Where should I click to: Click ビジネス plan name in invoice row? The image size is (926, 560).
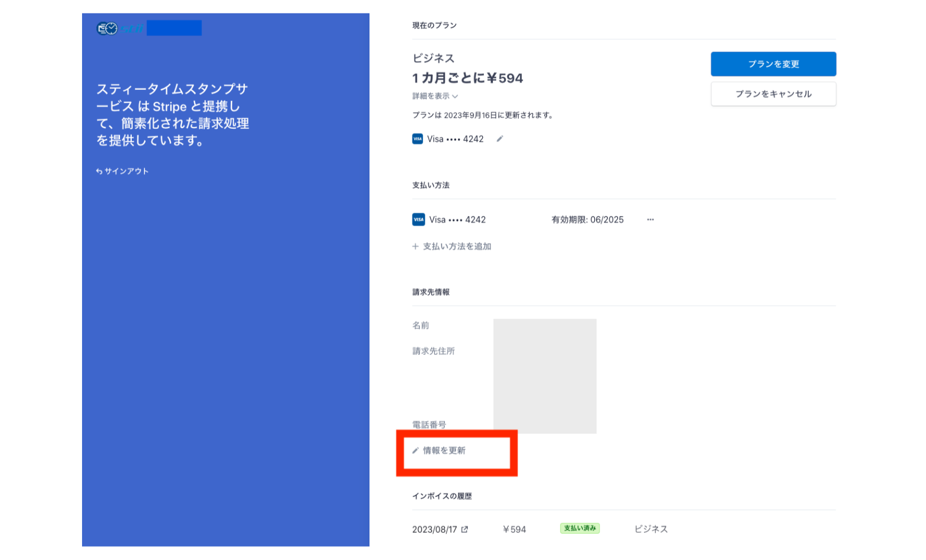point(650,529)
